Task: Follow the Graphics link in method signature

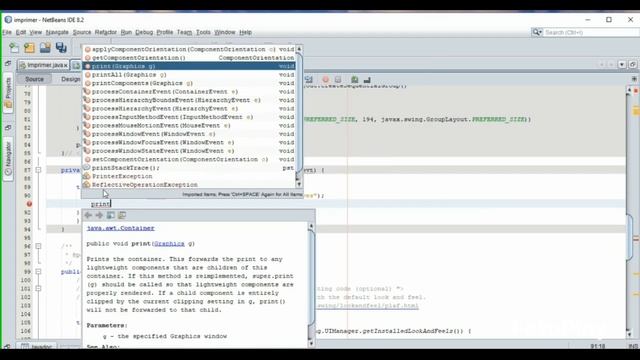Action: (169, 244)
